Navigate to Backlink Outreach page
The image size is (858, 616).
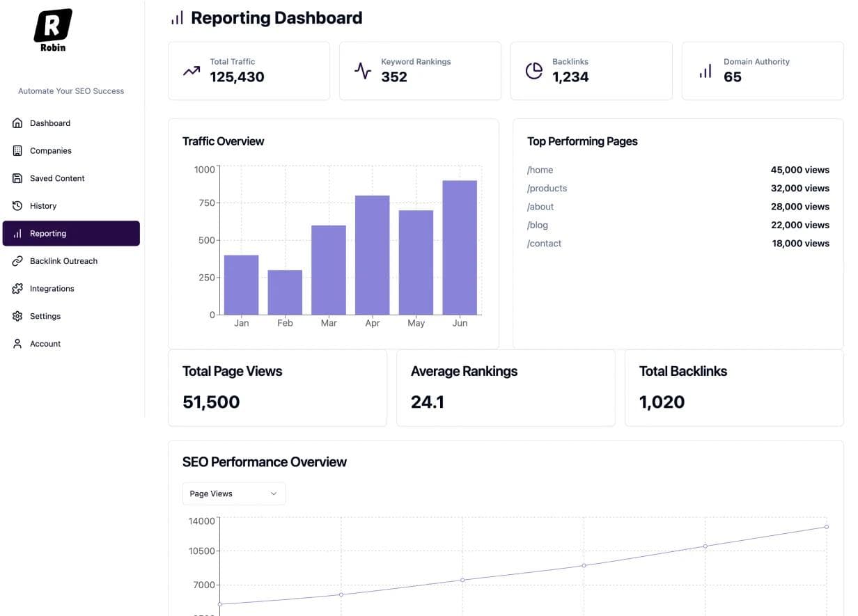pyautogui.click(x=63, y=261)
